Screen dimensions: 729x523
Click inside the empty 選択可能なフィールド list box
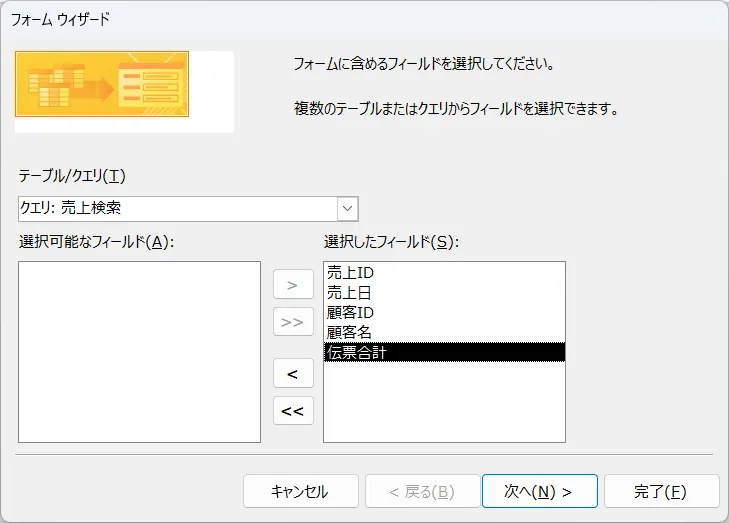139,351
